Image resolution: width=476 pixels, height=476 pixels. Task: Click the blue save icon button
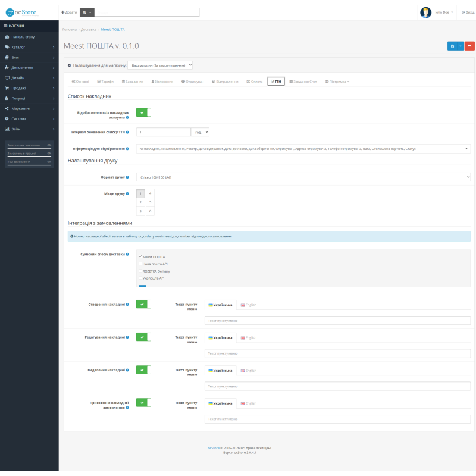(x=452, y=46)
